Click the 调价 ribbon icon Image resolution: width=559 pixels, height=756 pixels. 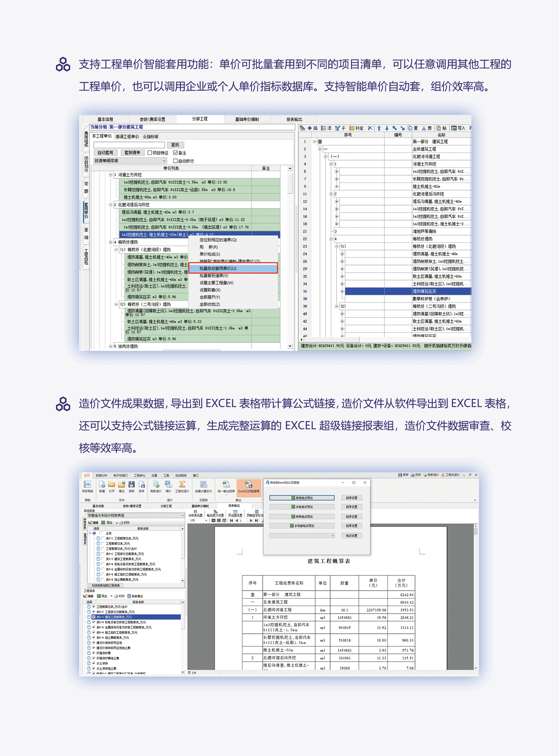click(168, 484)
